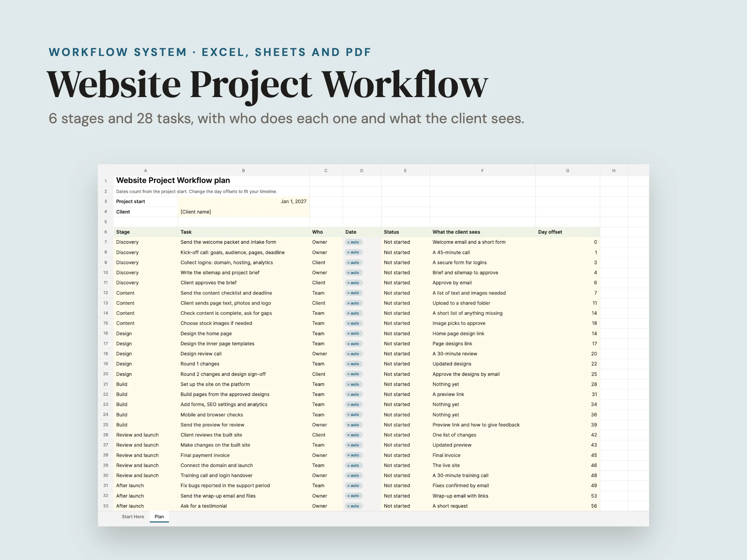Click 'Choose stock images if needed' cell

click(244, 323)
